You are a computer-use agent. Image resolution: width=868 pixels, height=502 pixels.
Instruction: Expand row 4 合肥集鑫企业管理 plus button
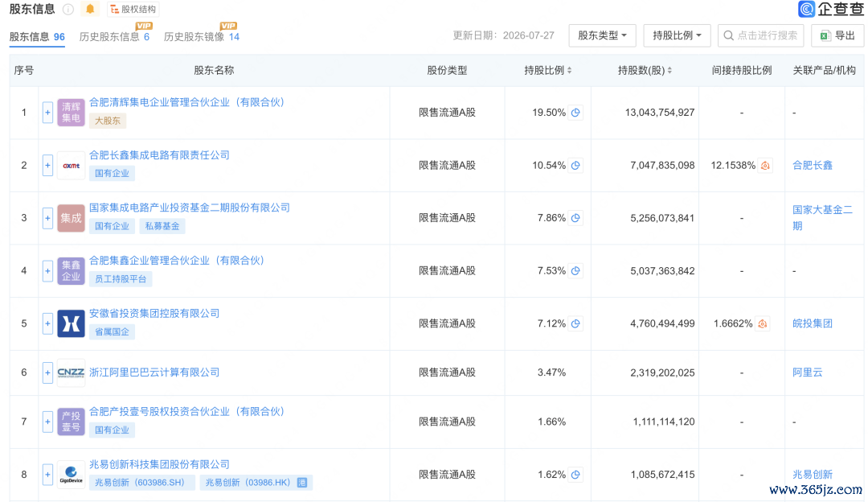coord(47,271)
